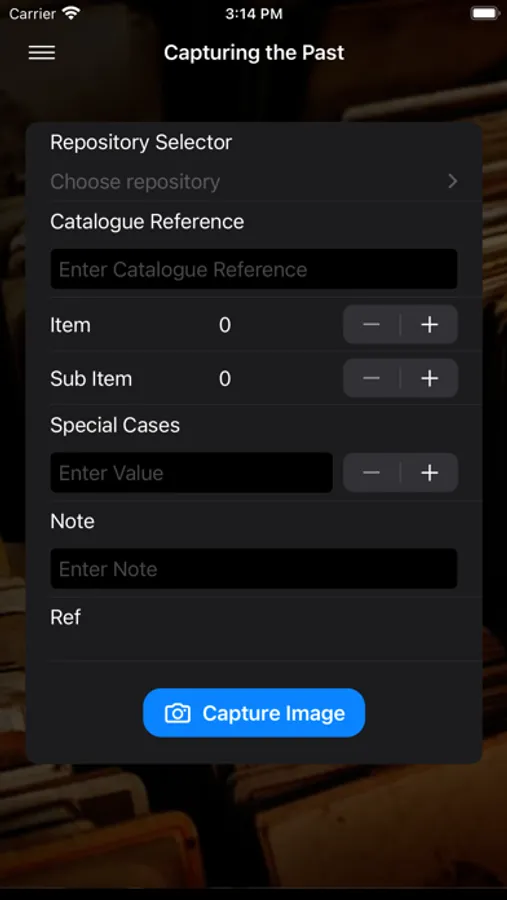The height and width of the screenshot is (900, 507).
Task: Expand the Choose repository chevron
Action: (x=452, y=182)
